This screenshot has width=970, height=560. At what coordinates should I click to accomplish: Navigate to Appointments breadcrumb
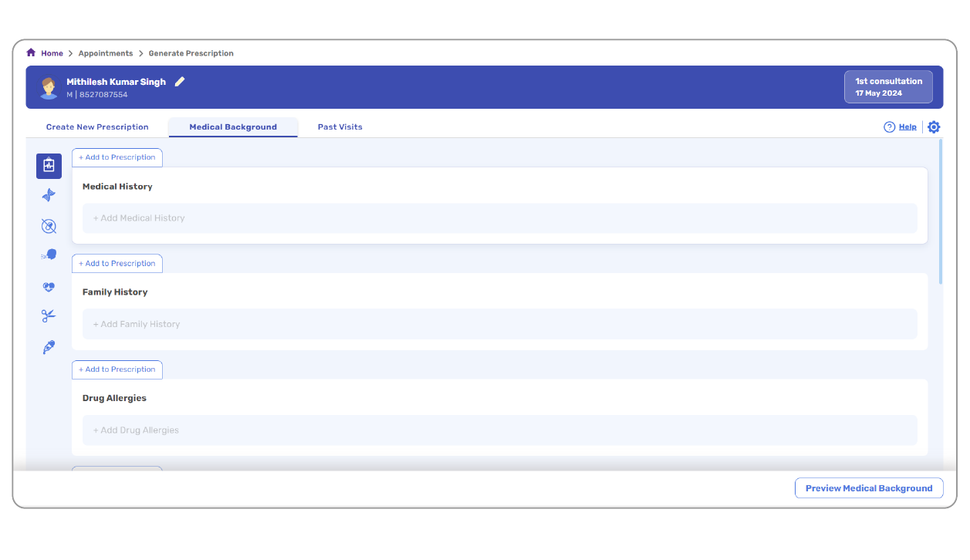pyautogui.click(x=106, y=53)
